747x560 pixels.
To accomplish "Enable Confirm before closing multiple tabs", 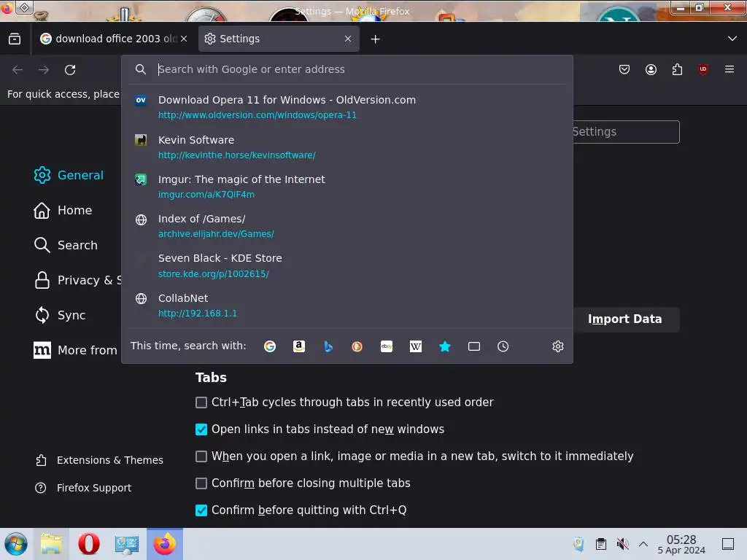I will pyautogui.click(x=201, y=483).
